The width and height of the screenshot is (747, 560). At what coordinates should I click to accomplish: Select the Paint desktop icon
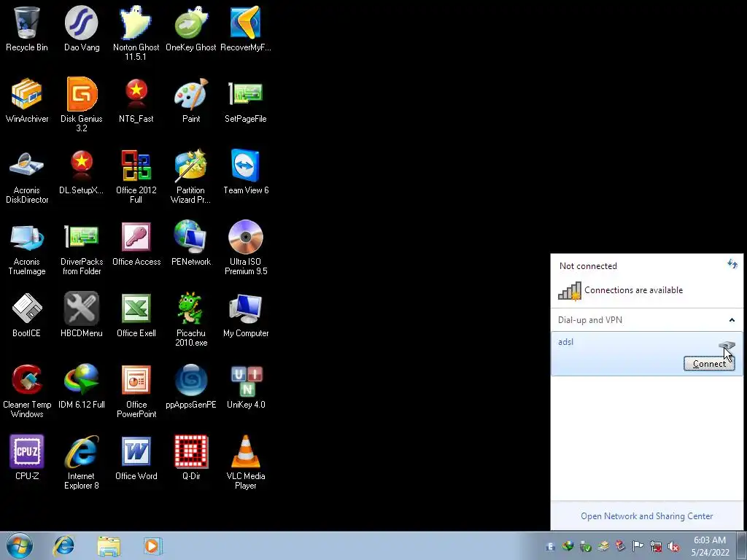click(191, 100)
